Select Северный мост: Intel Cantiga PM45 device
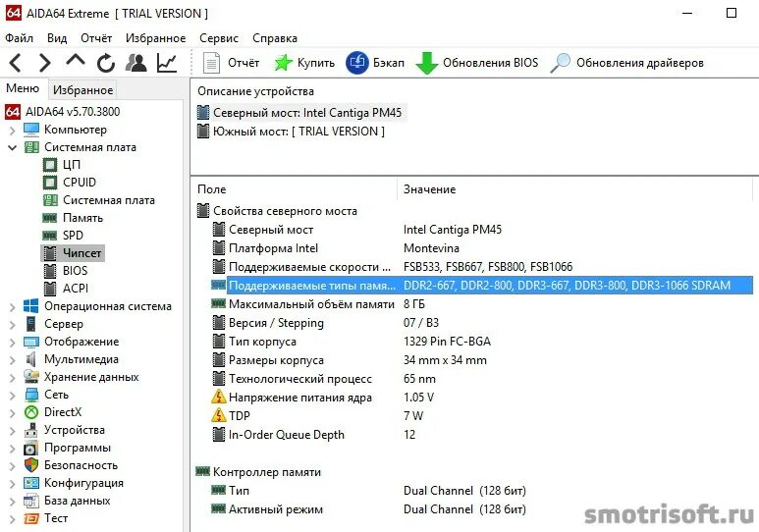759x532 pixels. pyautogui.click(x=300, y=113)
